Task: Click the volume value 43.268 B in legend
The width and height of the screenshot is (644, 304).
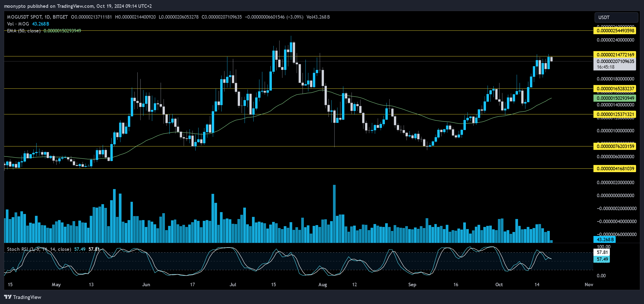Action: (40, 24)
